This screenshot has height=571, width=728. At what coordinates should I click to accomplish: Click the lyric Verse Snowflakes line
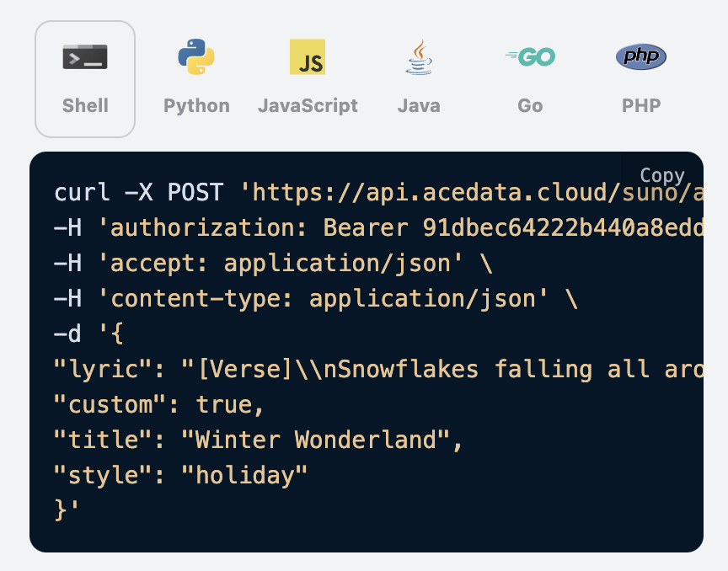378,370
